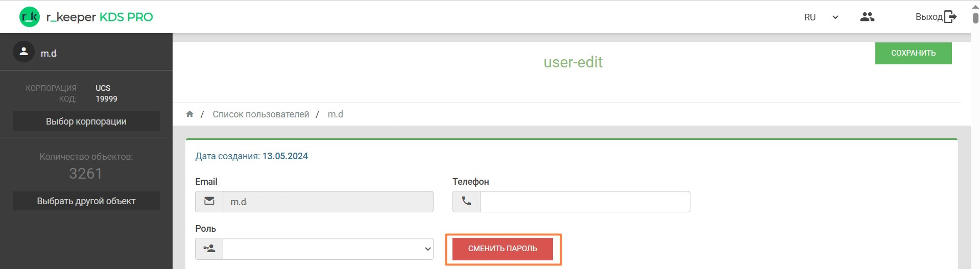Click Выбрать другой объект button
This screenshot has width=980, height=269.
[x=86, y=201]
